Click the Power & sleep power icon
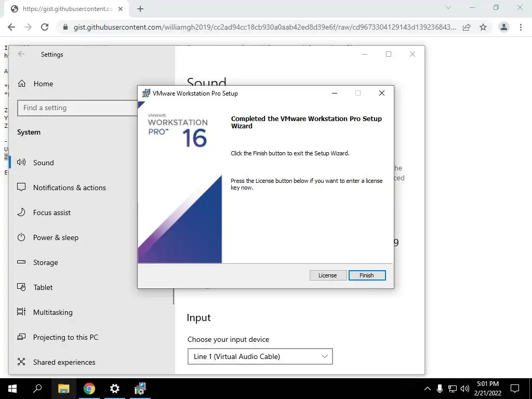 click(21, 237)
